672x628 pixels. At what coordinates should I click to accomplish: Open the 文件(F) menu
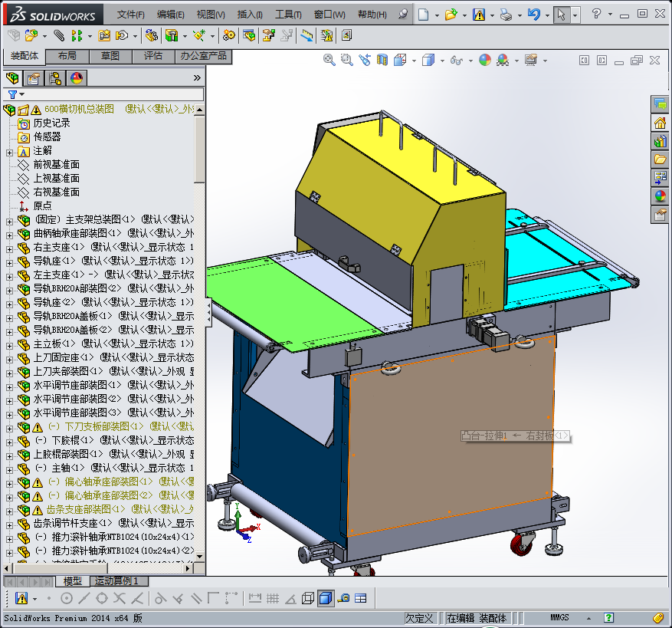(x=130, y=15)
